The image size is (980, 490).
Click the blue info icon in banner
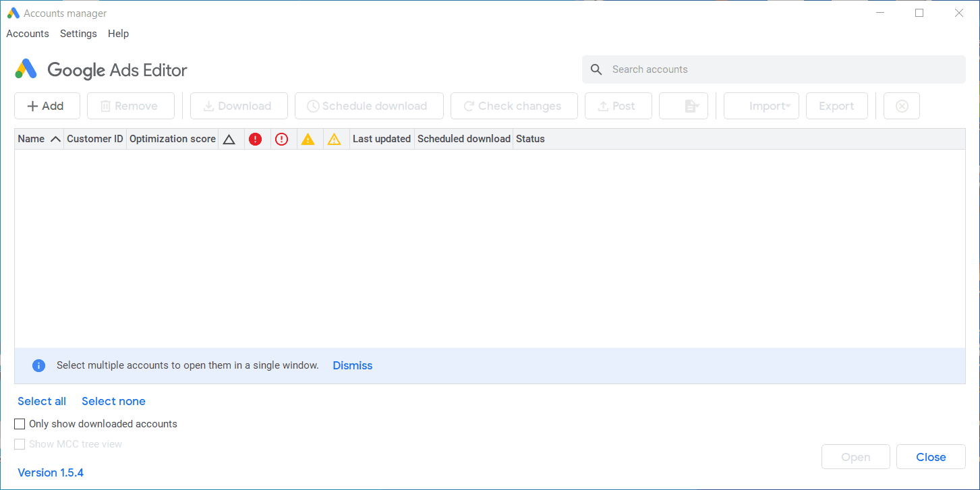click(x=39, y=365)
